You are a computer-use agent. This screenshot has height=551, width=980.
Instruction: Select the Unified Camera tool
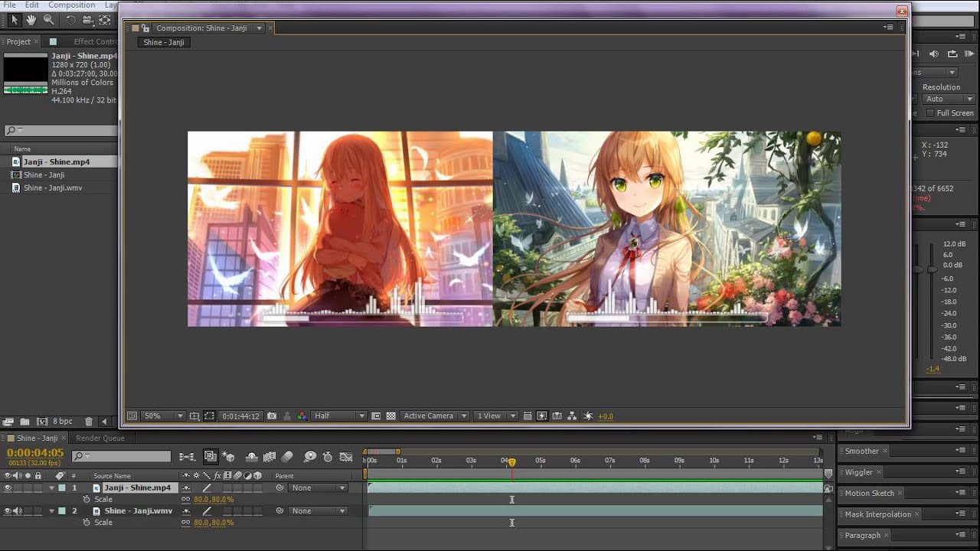click(88, 20)
